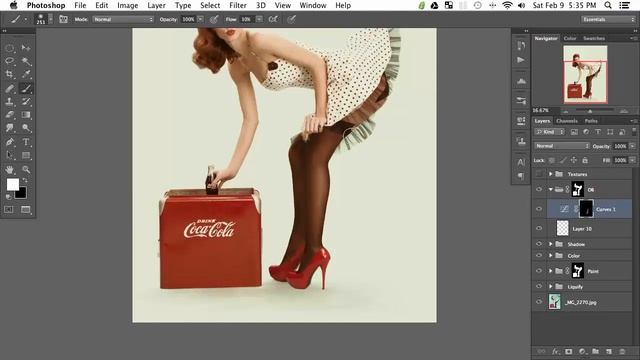Select the Clone Stamp tool

coord(10,101)
